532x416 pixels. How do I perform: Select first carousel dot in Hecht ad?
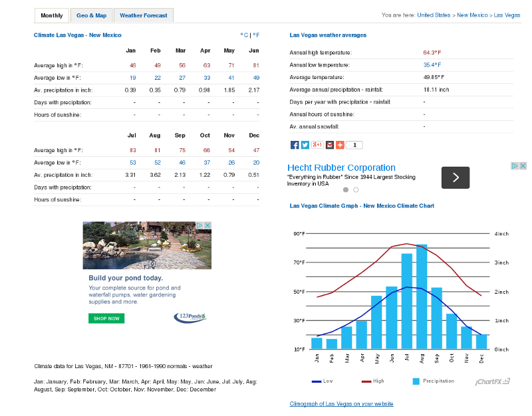[x=346, y=190]
